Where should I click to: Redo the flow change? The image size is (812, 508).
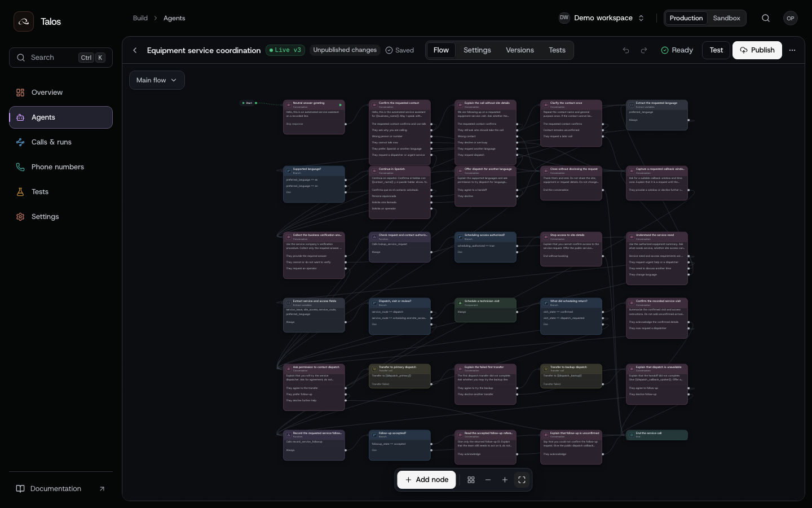(x=644, y=50)
